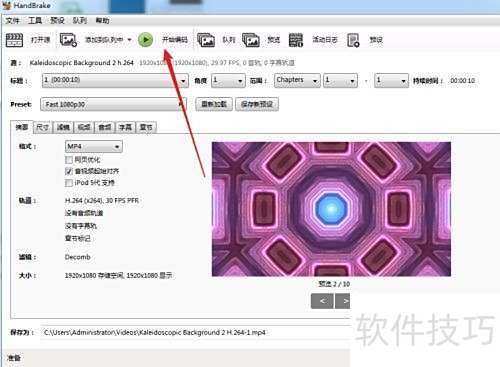The width and height of the screenshot is (500, 367).
Task: Uncheck the 音视频起始对齐 (Align A/V Start) checkbox
Action: tap(69, 171)
